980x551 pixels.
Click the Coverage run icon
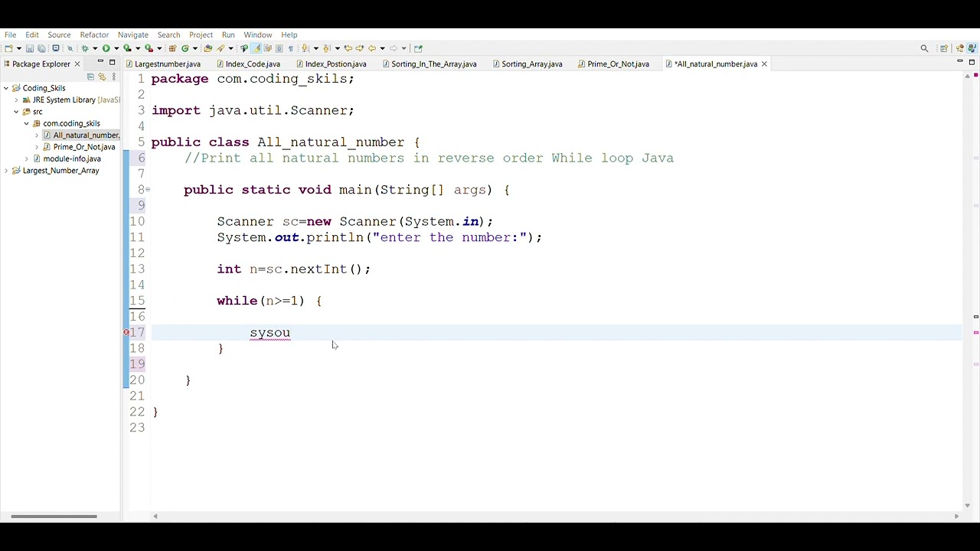pos(127,48)
